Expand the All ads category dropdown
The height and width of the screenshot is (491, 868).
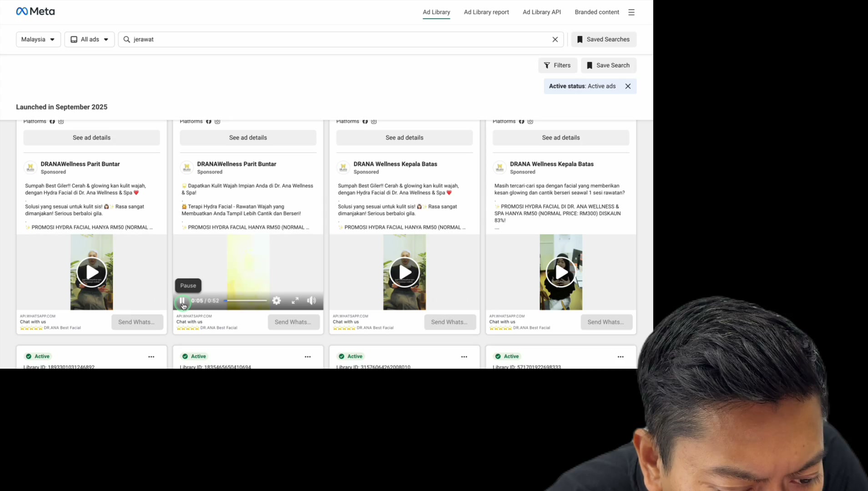click(89, 40)
